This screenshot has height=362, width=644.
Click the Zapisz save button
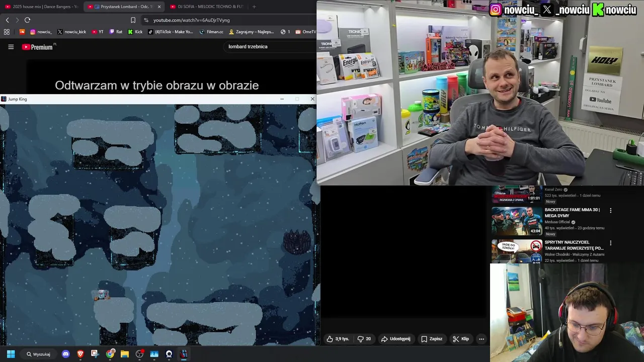click(432, 339)
